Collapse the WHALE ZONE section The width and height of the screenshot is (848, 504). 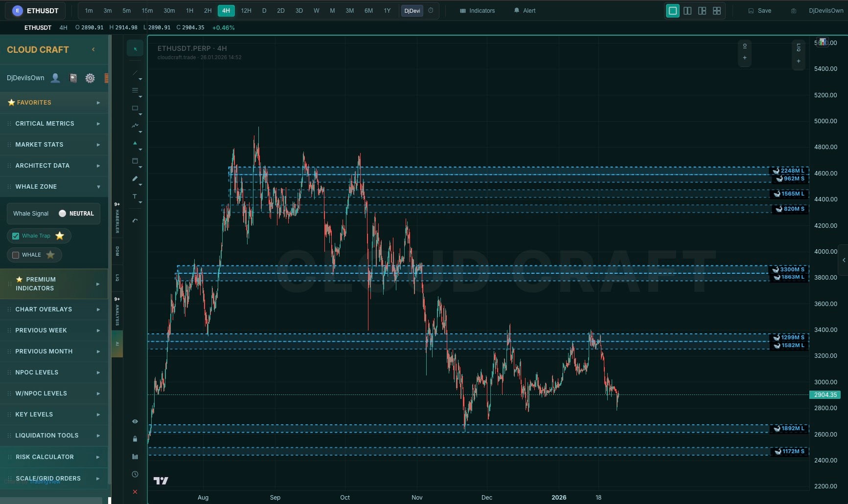(x=54, y=187)
